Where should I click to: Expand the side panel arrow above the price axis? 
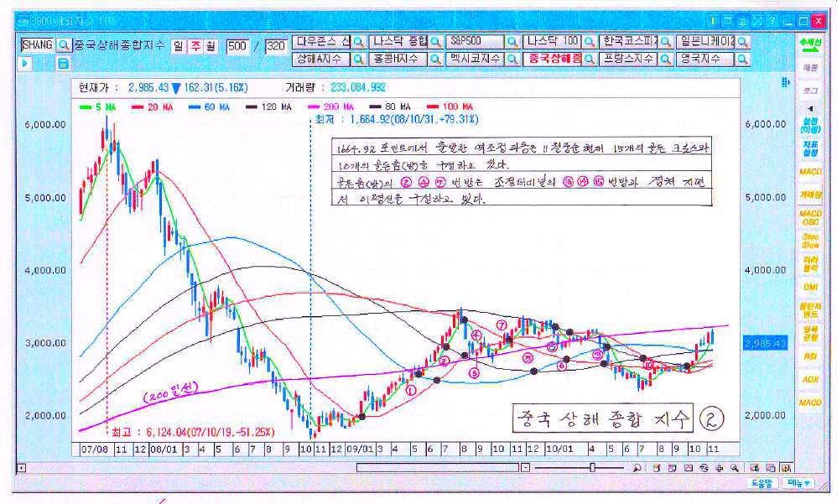pos(785,81)
